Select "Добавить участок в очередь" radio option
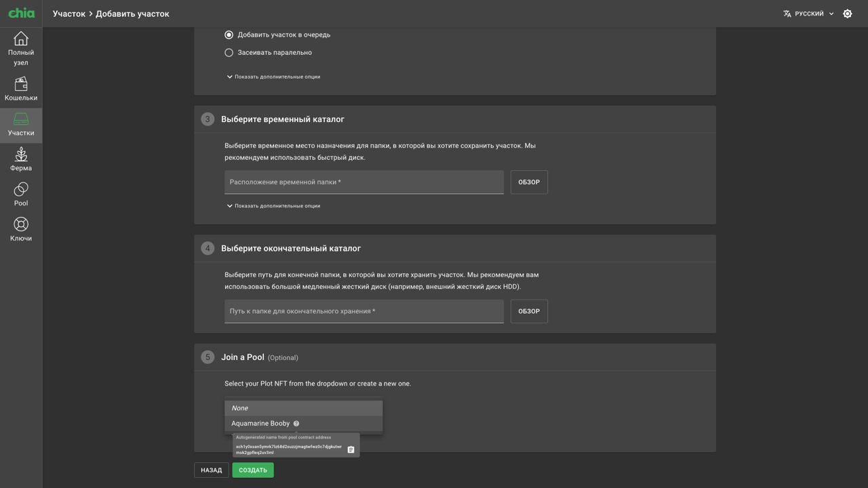 coord(229,35)
